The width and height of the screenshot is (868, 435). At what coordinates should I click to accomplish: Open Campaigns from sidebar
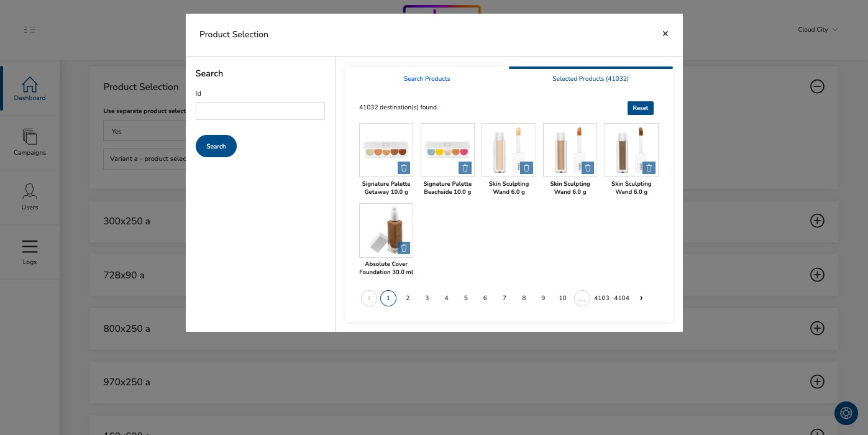click(x=30, y=142)
